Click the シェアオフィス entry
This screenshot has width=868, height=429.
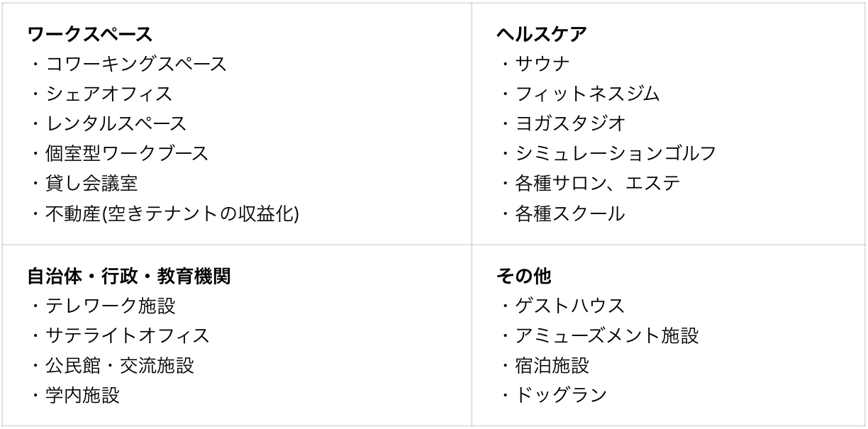pyautogui.click(x=109, y=94)
